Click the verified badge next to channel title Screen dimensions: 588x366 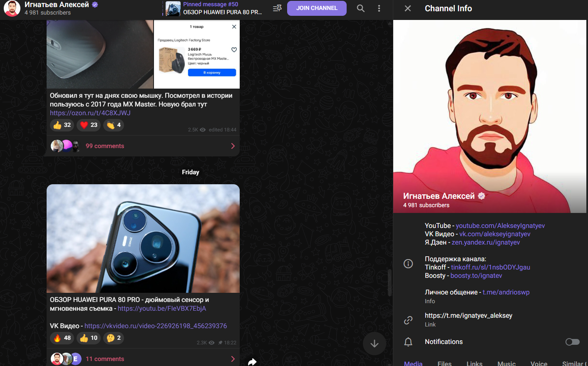click(x=95, y=5)
